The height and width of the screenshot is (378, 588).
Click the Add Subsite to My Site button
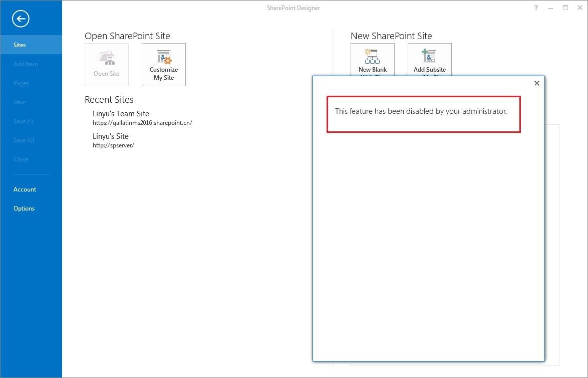tap(429, 60)
